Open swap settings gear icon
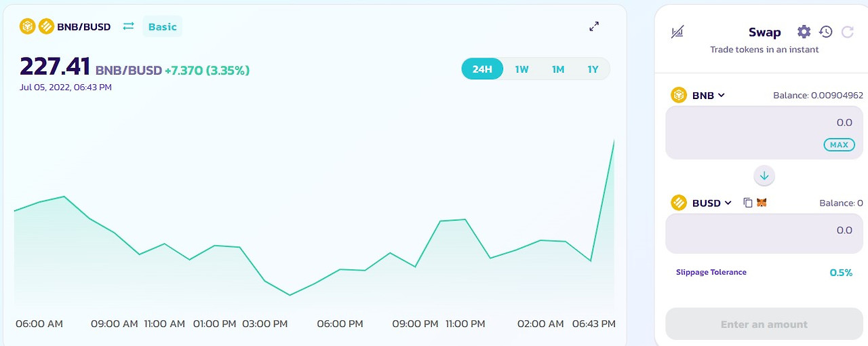Image resolution: width=868 pixels, height=346 pixels. pos(804,31)
